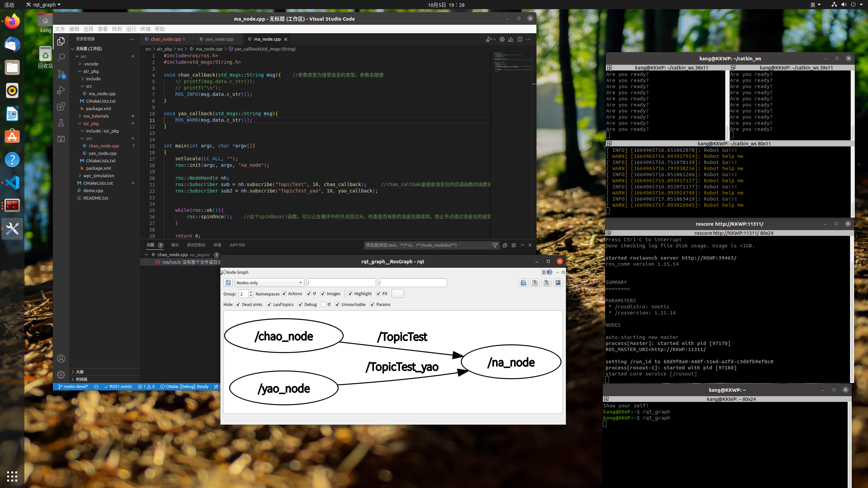Click the Problems filter input field
This screenshot has width=868, height=488.
pyautogui.click(x=427, y=245)
